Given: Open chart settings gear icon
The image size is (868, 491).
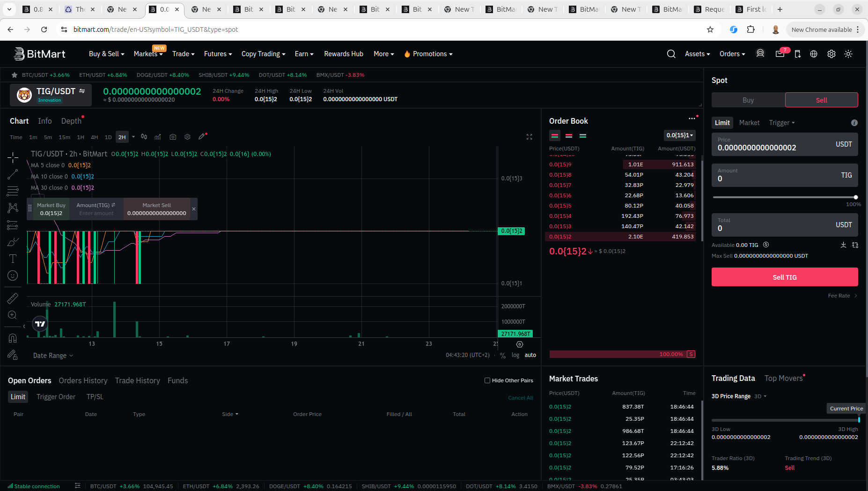Looking at the screenshot, I should 187,137.
